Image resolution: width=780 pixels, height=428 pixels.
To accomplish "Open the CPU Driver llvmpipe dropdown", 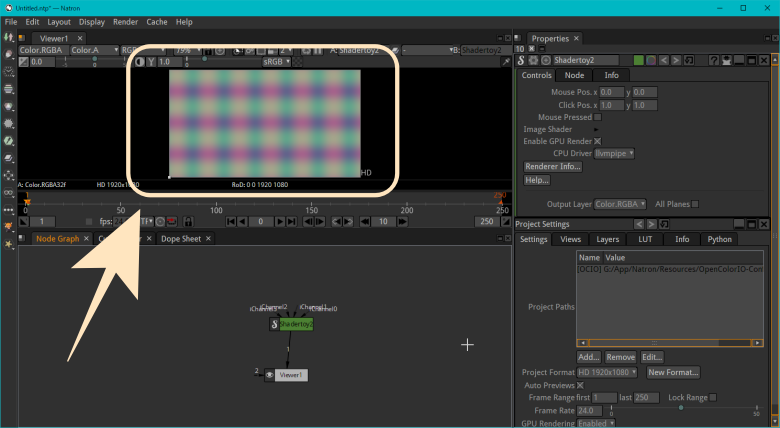I will click(615, 154).
